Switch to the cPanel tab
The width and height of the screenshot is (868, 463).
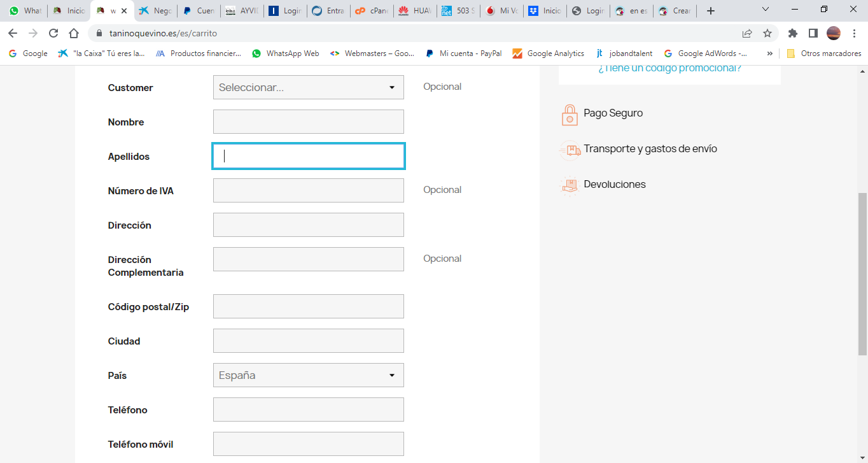pyautogui.click(x=372, y=11)
